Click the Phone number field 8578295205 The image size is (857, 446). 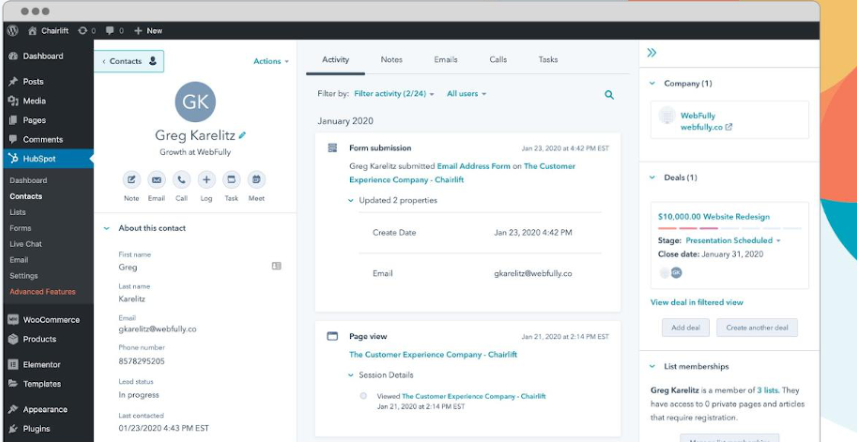tap(142, 361)
